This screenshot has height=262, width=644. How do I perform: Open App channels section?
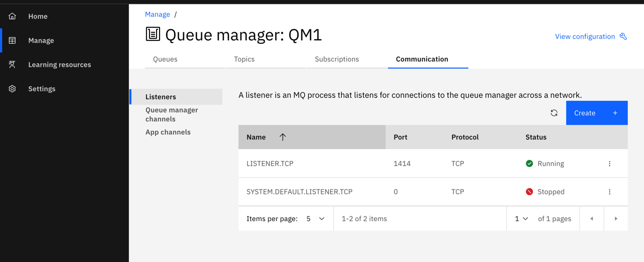168,132
